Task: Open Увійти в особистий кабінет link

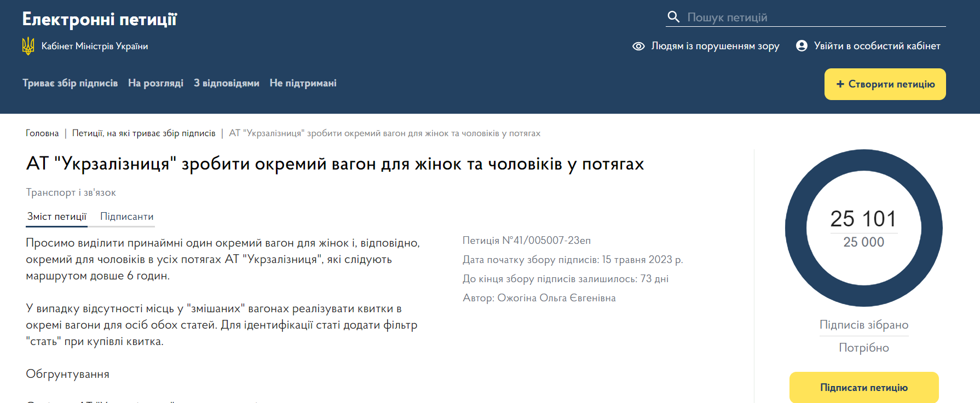Action: click(877, 46)
